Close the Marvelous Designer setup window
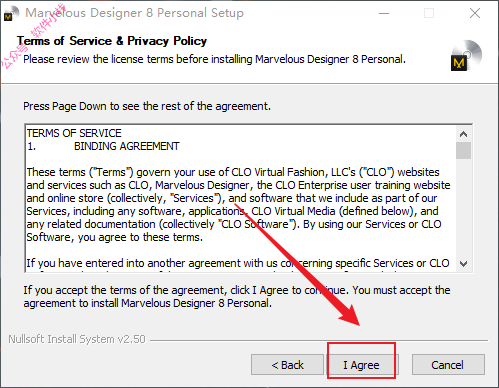This screenshot has width=499, height=388. point(475,13)
